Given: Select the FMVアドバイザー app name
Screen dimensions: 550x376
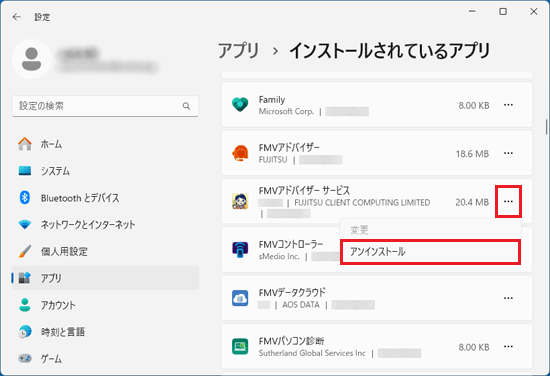Looking at the screenshot, I should coord(289,148).
